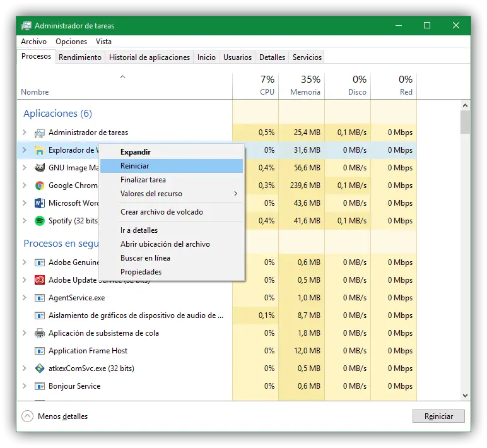The image size is (487, 448).
Task: Expand the AgentService.exe process entry
Action: pos(25,298)
